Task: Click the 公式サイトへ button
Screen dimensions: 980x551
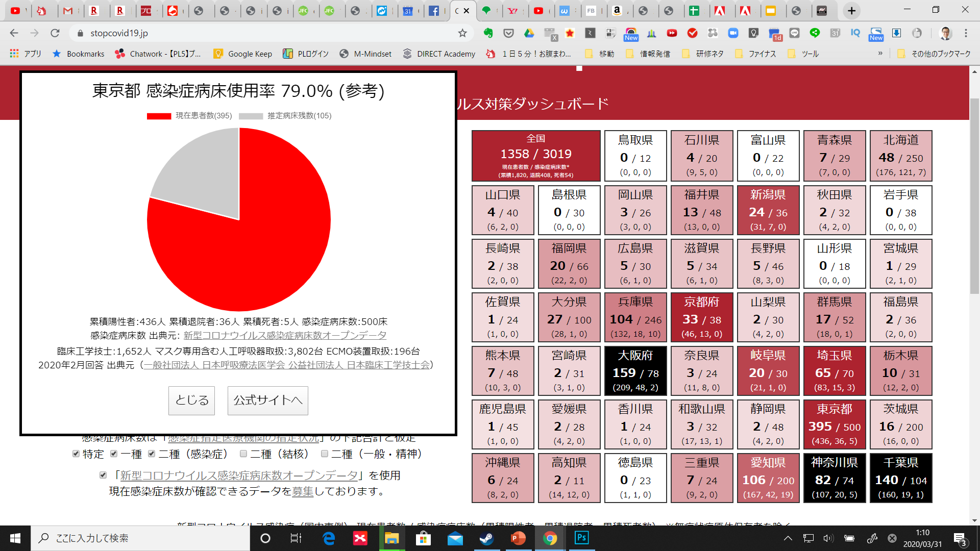Action: click(267, 400)
